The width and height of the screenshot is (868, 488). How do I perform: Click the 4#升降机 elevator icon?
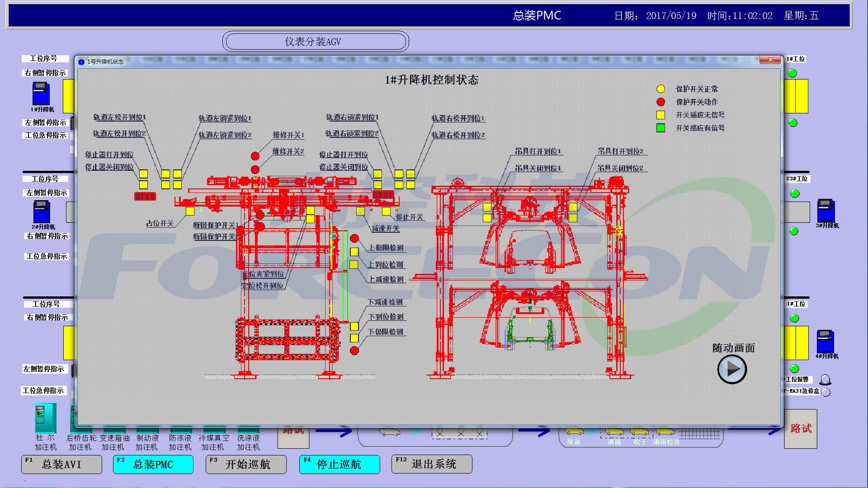[x=825, y=341]
